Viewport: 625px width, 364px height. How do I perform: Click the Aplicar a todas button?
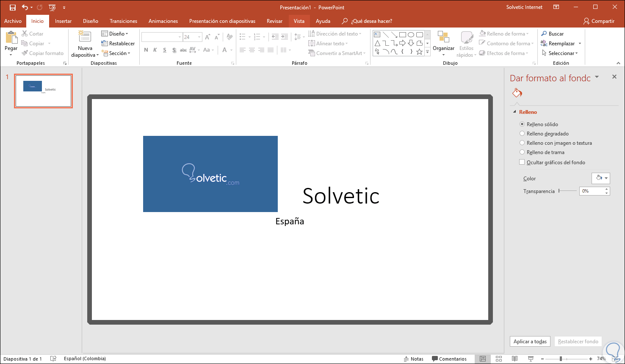[x=530, y=342]
